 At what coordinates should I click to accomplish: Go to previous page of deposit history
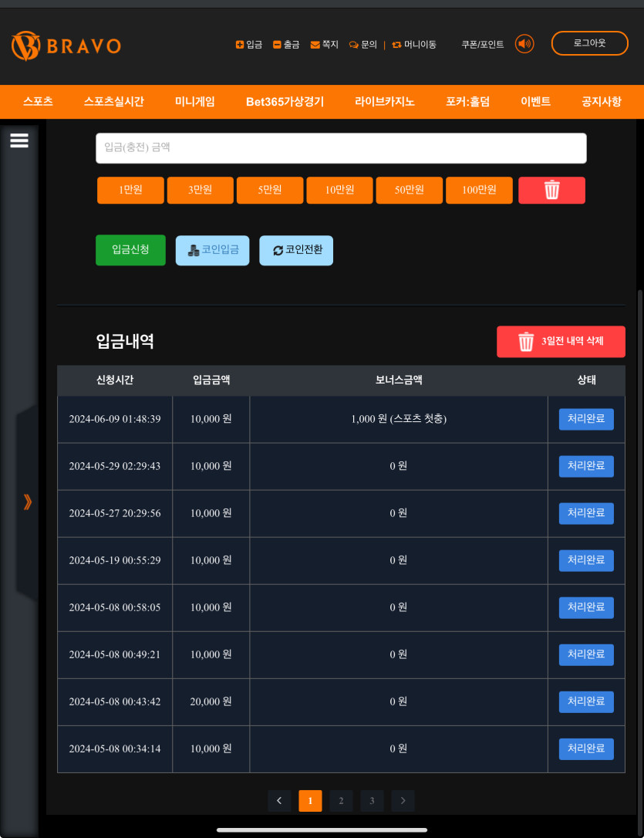(279, 801)
